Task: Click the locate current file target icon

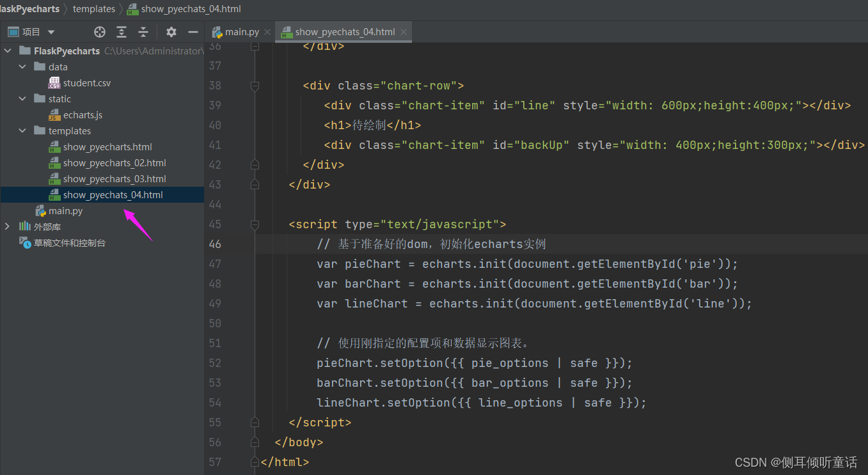Action: [99, 32]
